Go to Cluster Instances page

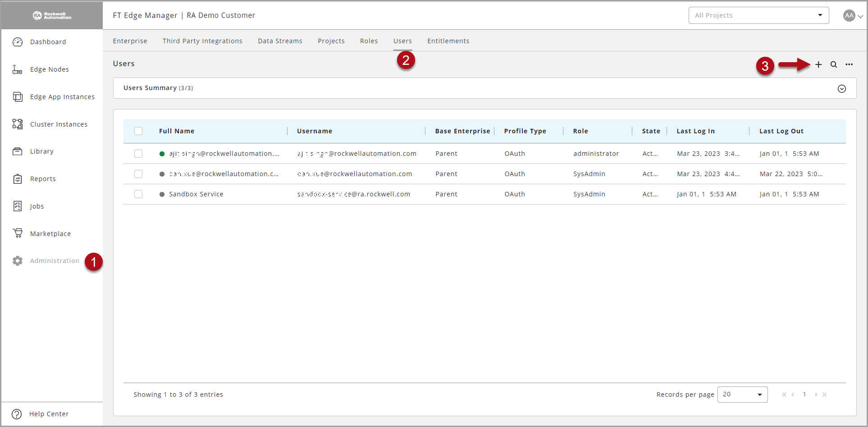pos(59,124)
